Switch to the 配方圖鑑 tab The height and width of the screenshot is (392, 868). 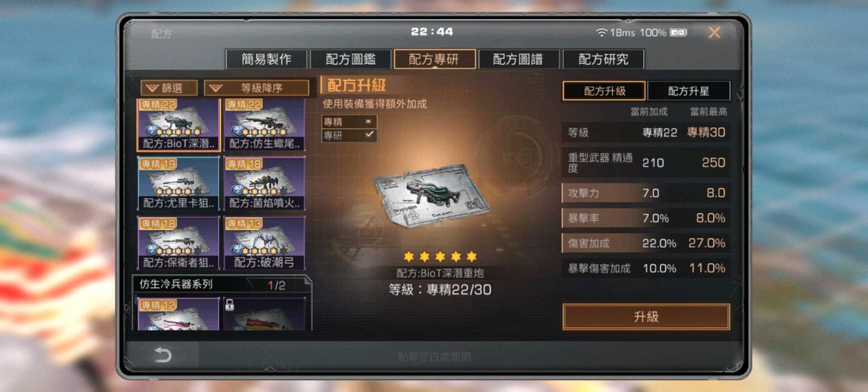tap(350, 59)
